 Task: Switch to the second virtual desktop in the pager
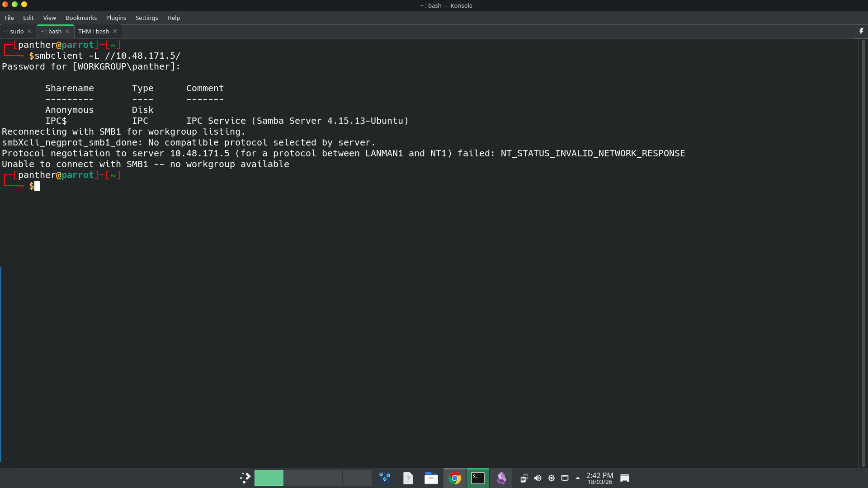click(x=298, y=478)
